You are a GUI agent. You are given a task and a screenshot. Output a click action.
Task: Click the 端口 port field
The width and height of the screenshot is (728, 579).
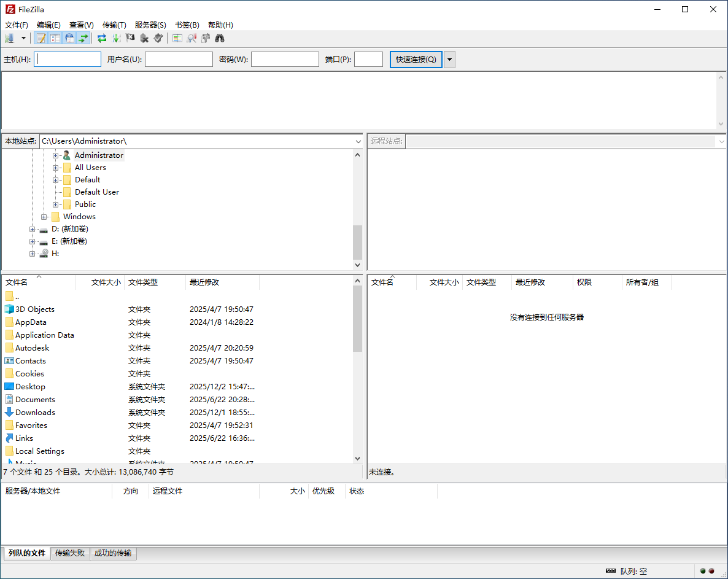pyautogui.click(x=368, y=59)
